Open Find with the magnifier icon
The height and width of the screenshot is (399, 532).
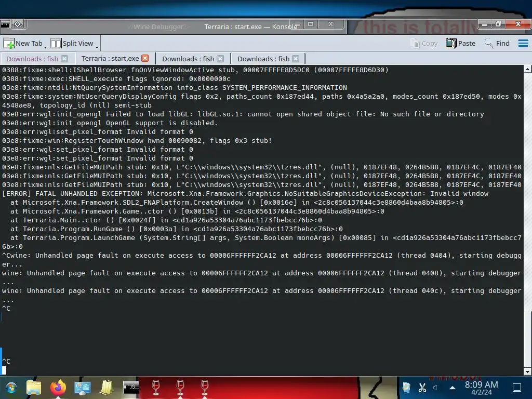[497, 44]
